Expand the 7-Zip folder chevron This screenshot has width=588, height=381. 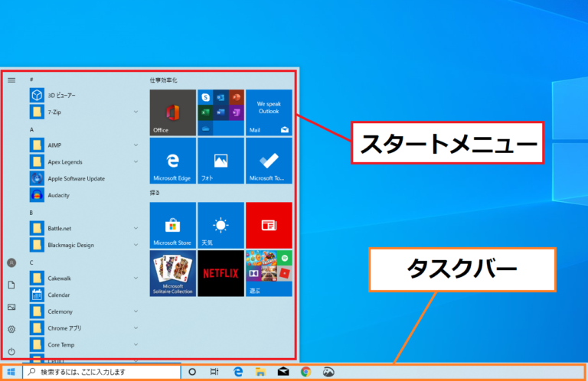(x=136, y=112)
